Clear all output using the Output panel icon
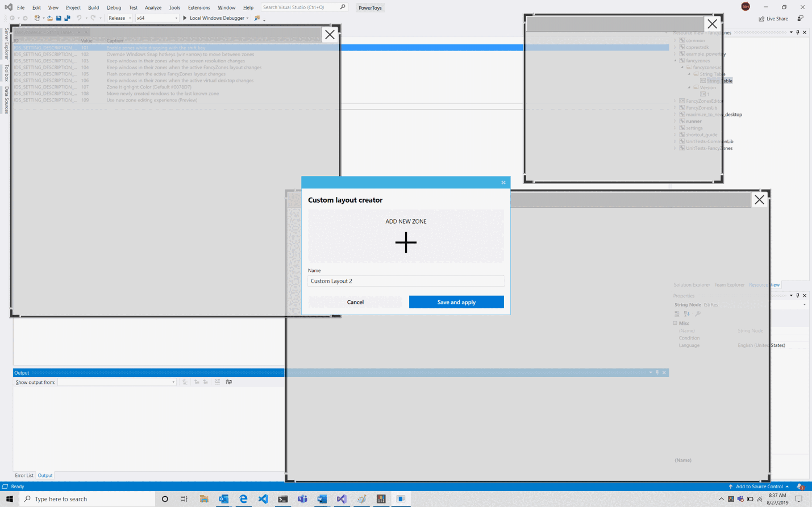The width and height of the screenshot is (812, 507). 217,382
